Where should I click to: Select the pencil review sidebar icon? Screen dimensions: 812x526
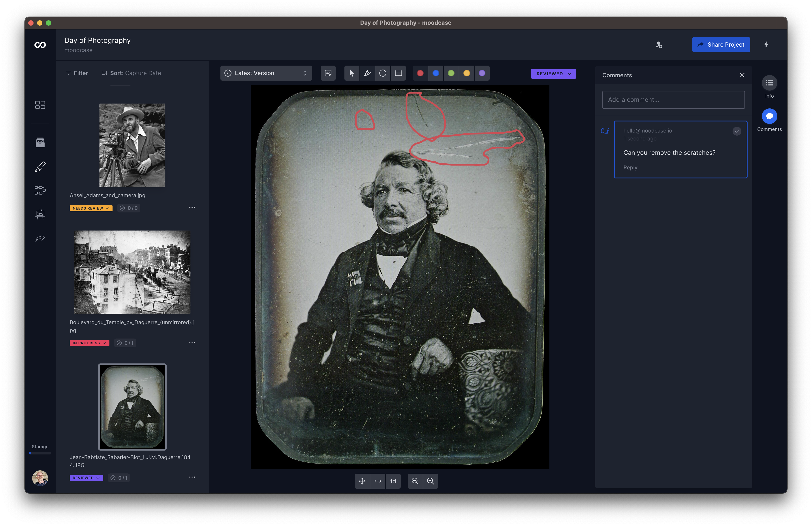[40, 167]
